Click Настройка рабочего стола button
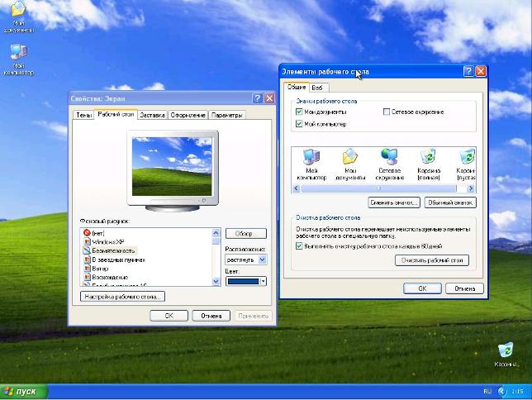Viewport: 532px width, 400px height. (x=122, y=297)
